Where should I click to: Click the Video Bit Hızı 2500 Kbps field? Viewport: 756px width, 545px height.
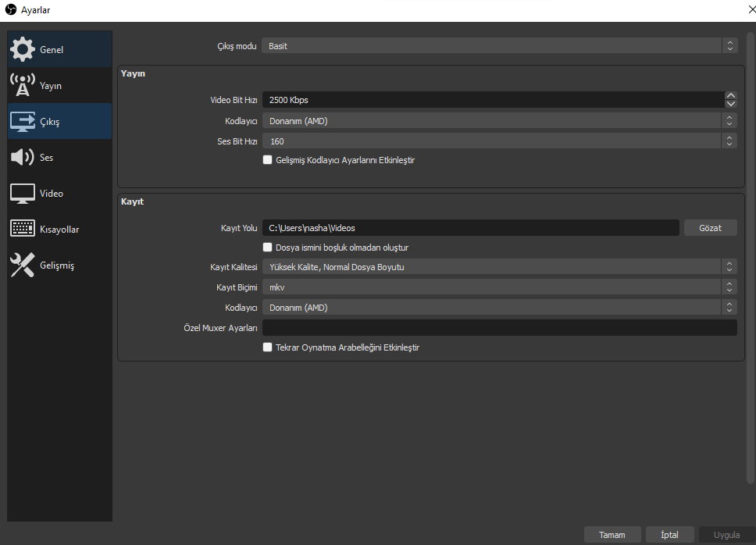494,100
